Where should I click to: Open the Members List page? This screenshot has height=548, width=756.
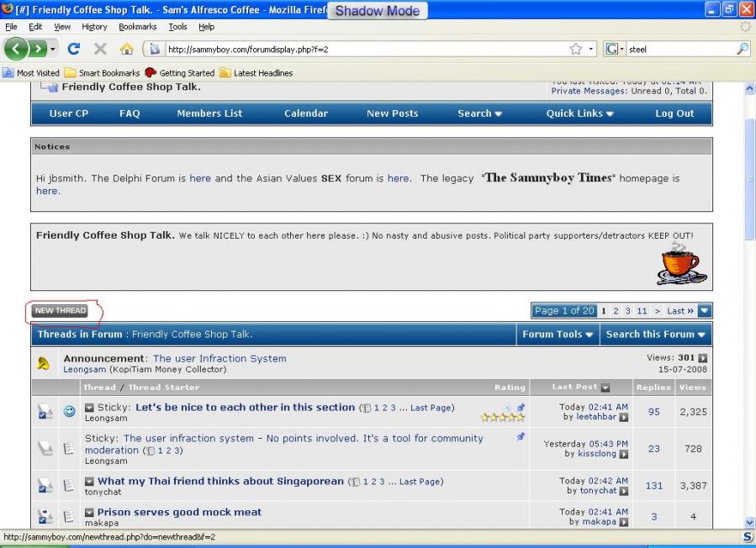coord(209,113)
